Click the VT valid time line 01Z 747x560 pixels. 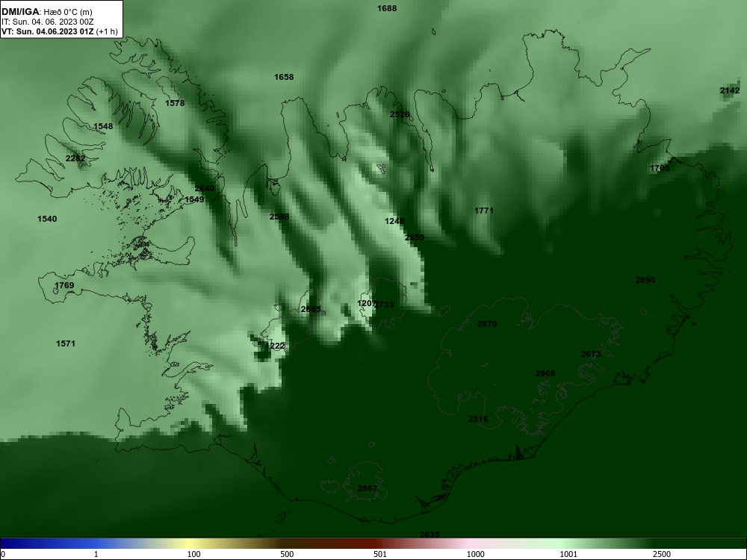pos(60,31)
